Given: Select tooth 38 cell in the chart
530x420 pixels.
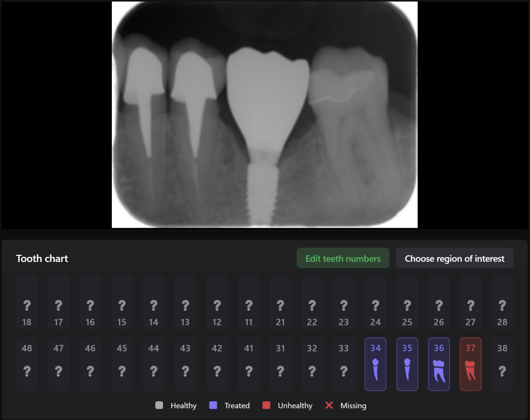Looking at the screenshot, I should click(502, 364).
